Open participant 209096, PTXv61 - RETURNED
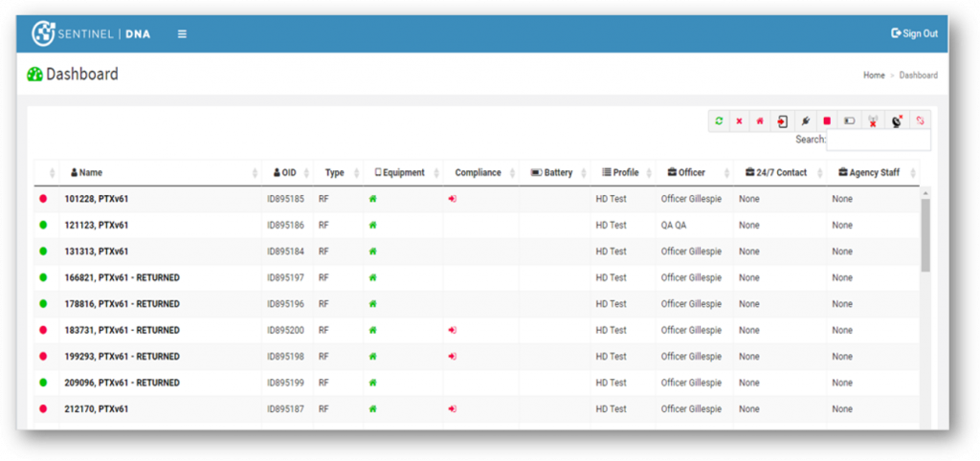This screenshot has height=461, width=980. click(x=122, y=383)
